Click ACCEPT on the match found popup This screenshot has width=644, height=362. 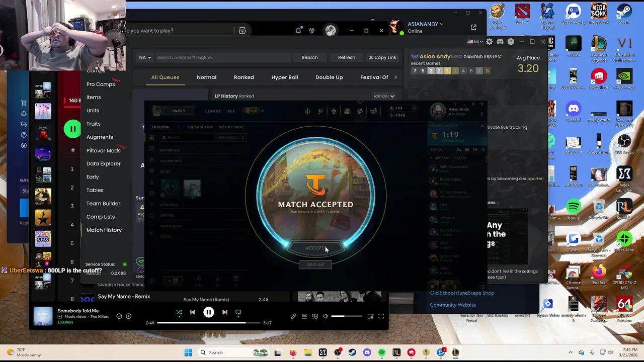(x=315, y=248)
